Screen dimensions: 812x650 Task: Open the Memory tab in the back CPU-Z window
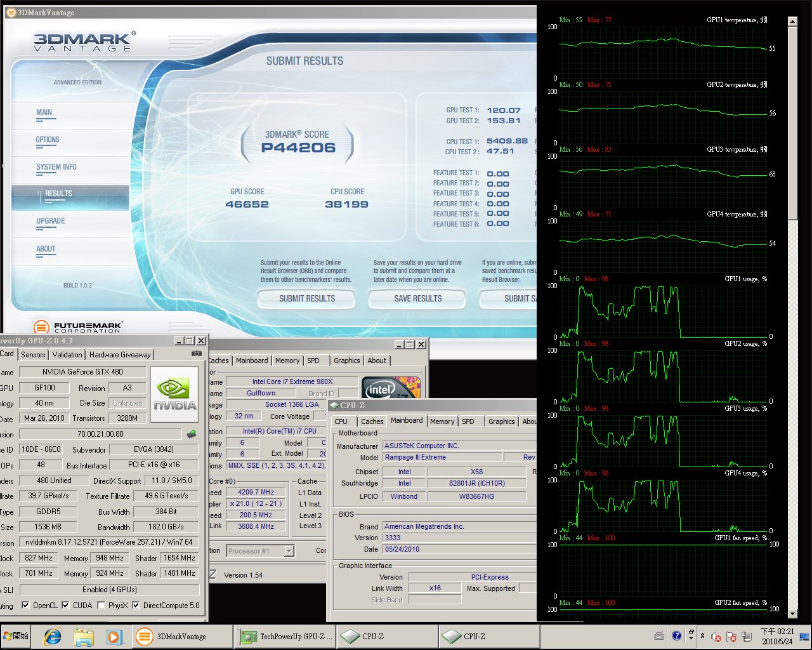[x=287, y=361]
